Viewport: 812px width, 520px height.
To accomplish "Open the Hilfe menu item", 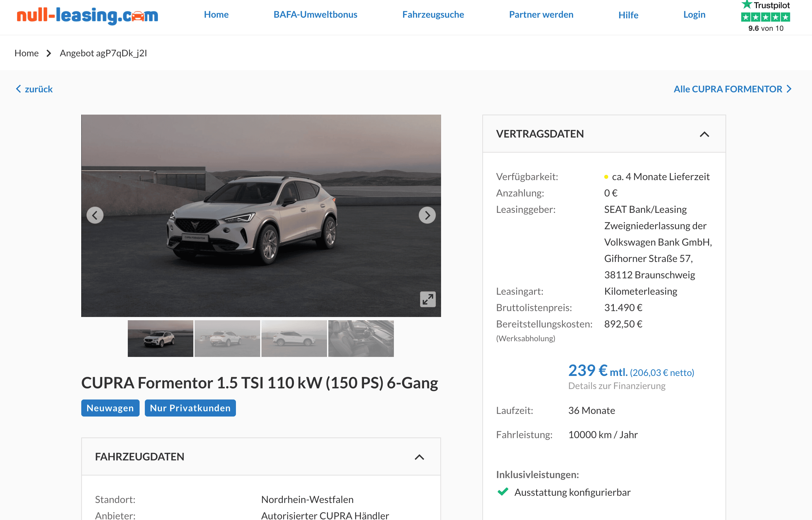I will click(628, 15).
